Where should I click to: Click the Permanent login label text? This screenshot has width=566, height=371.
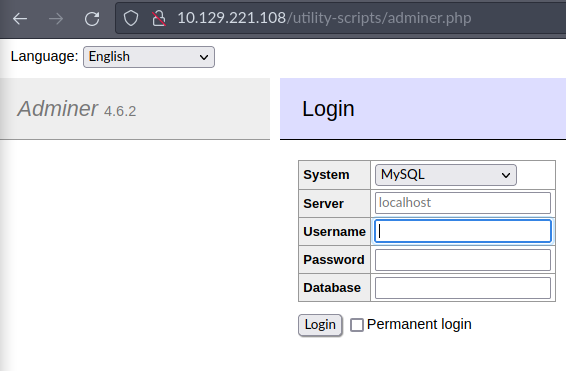419,324
